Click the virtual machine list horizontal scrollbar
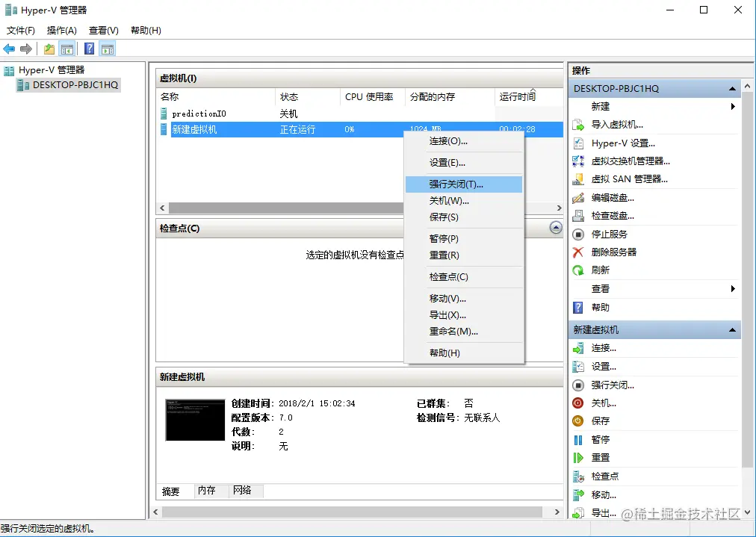Viewport: 756px width, 537px height. 286,208
